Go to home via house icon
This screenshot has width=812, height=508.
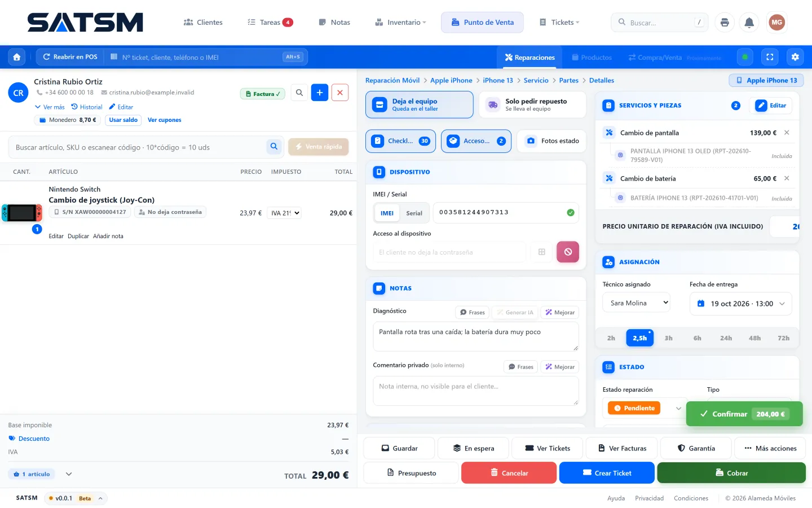(x=17, y=57)
